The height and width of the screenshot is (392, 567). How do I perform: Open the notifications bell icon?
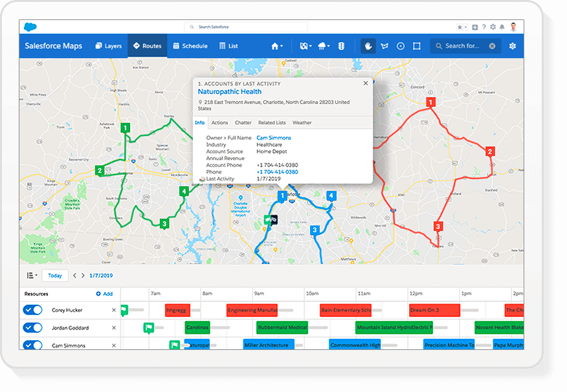(x=502, y=27)
